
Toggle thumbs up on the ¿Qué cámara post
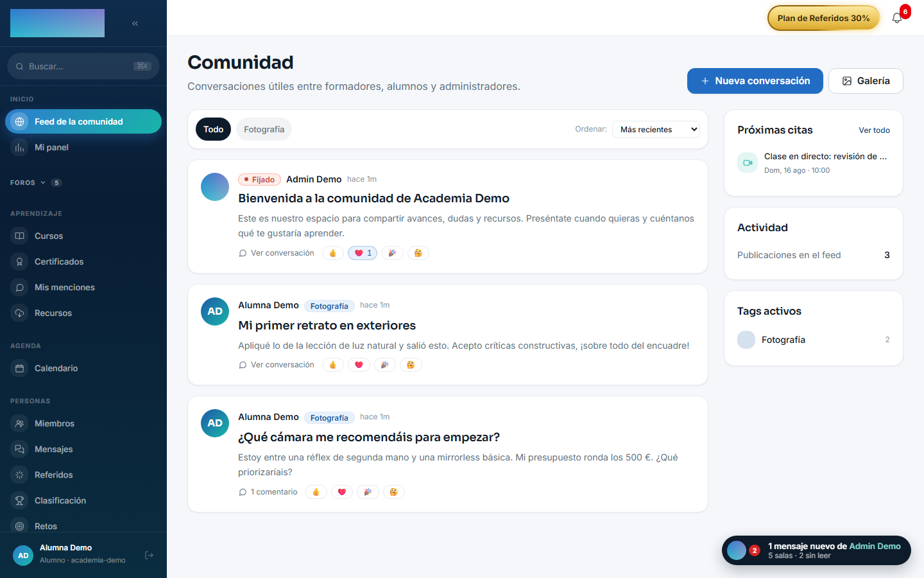click(316, 492)
